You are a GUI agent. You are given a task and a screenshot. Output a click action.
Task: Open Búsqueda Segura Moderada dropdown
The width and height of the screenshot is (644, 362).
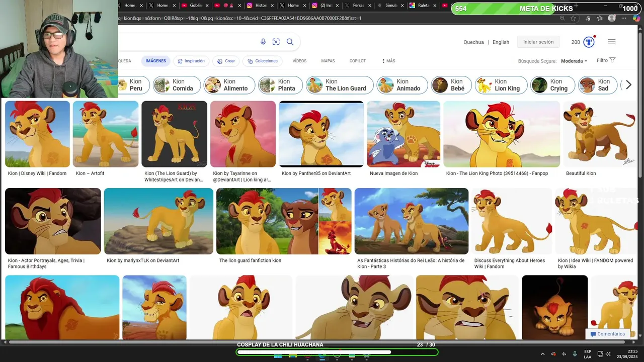(x=574, y=61)
